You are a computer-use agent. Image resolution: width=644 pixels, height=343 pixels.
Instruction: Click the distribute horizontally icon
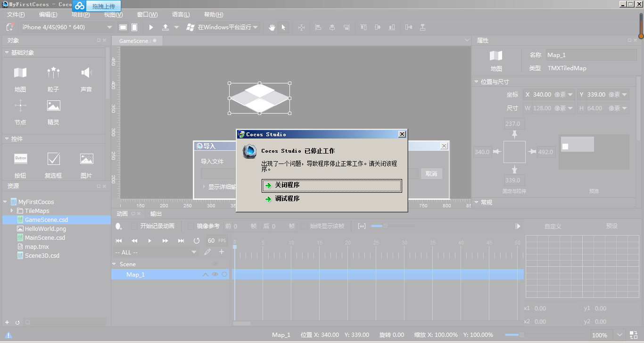click(408, 27)
